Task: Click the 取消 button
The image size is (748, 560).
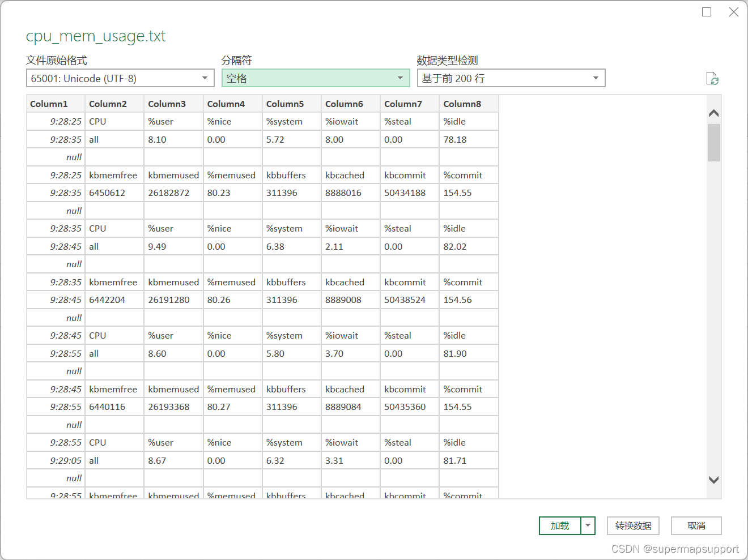Action: pyautogui.click(x=696, y=525)
